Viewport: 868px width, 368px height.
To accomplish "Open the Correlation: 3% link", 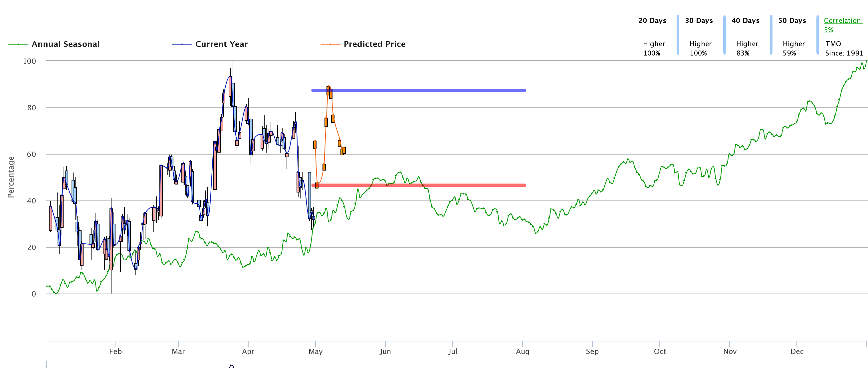I will coord(843,25).
